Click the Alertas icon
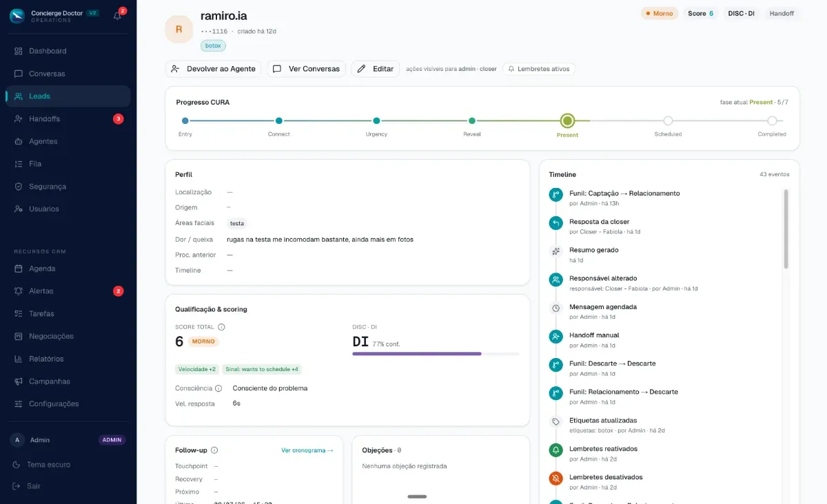Screen dimensions: 827x504 [19, 291]
